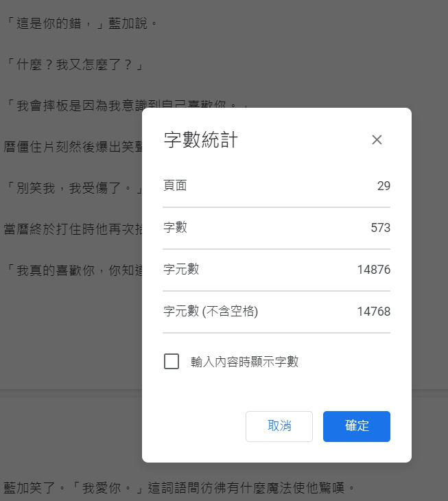Click the page count value 29
Viewport: 448px width, 501px height.
pyautogui.click(x=384, y=185)
